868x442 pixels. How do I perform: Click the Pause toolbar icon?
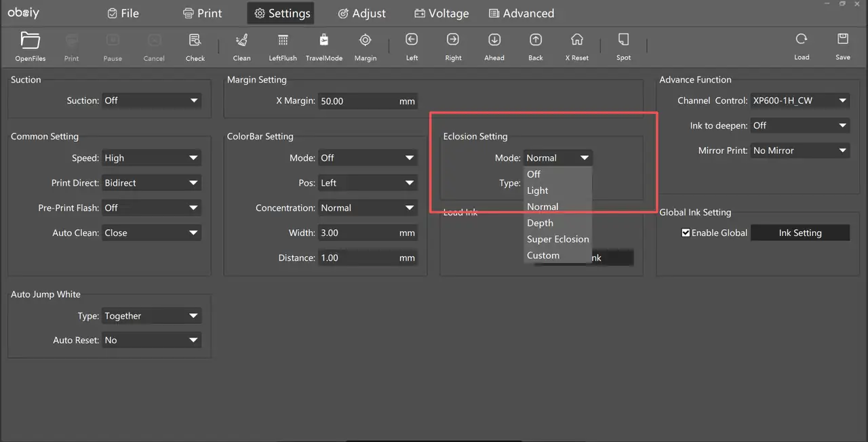(113, 40)
